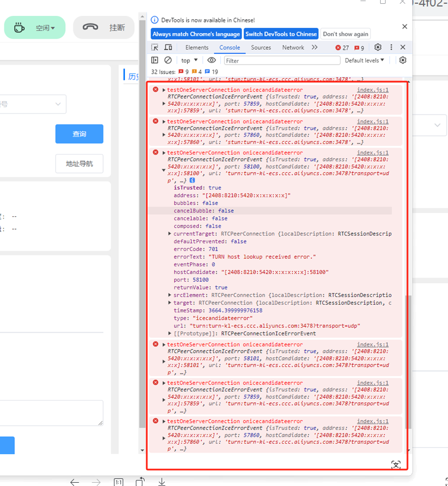Screen dimensions: 448x486
Task: Click the 32 Issues summary
Action: (x=185, y=72)
